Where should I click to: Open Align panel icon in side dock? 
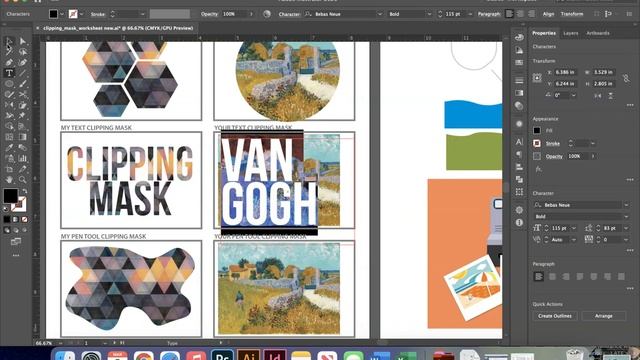click(519, 167)
